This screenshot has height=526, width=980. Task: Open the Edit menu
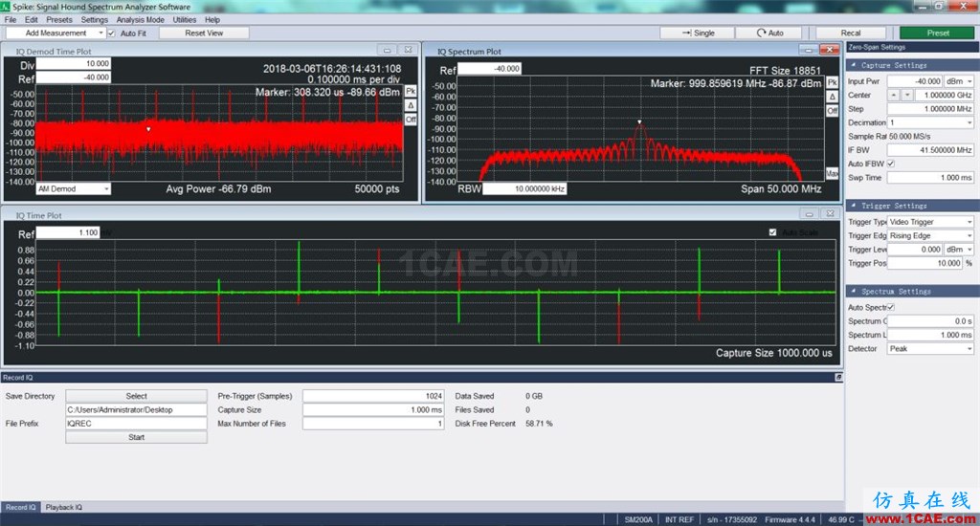pos(32,19)
